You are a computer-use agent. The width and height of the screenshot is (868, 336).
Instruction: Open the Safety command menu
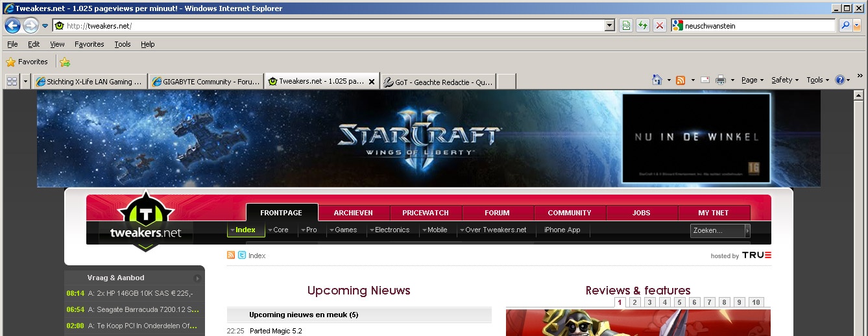pos(785,80)
